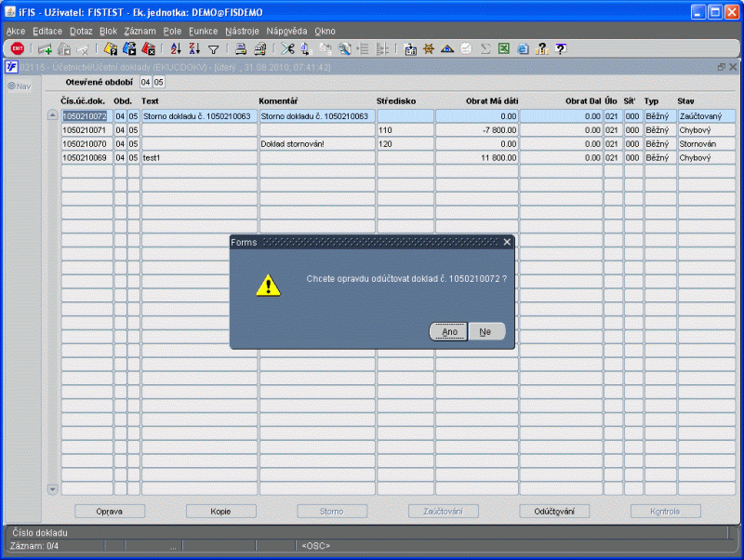
Task: Click the grayed sigma sum icon
Action: pos(485,48)
